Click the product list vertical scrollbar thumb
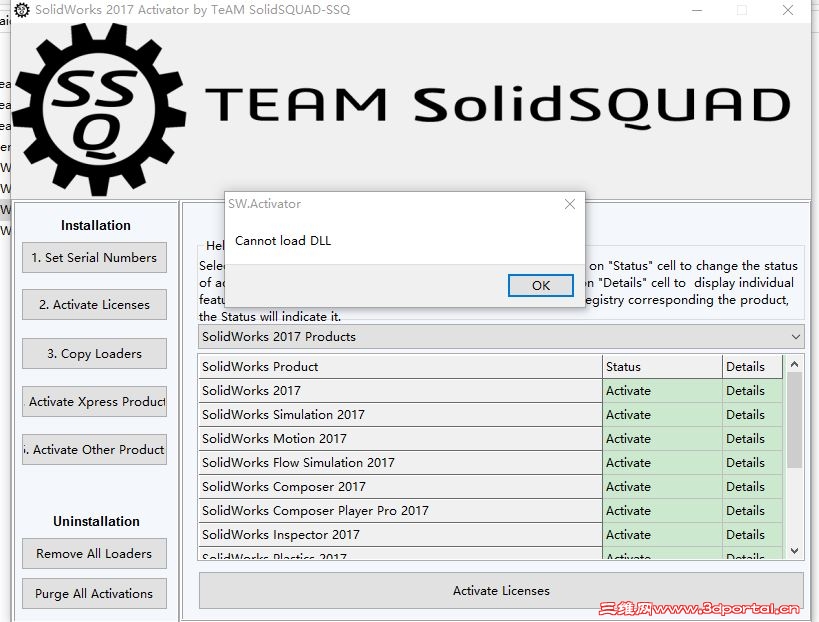The height and width of the screenshot is (622, 819). (x=794, y=420)
